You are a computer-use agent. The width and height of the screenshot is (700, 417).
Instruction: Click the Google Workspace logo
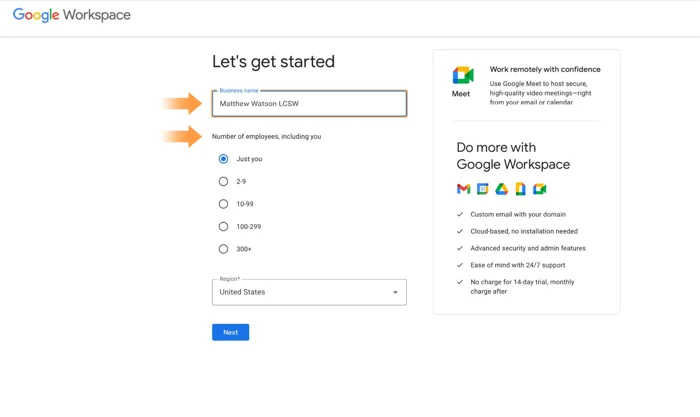(71, 15)
